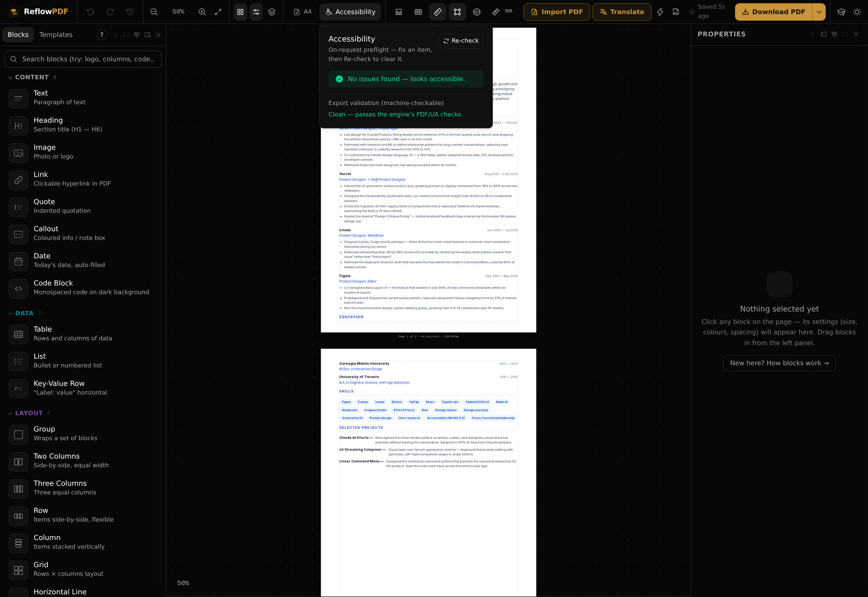Screen dimensions: 868x597
Task: Click the fit-to-screen expand arrows icon
Action: (x=218, y=12)
